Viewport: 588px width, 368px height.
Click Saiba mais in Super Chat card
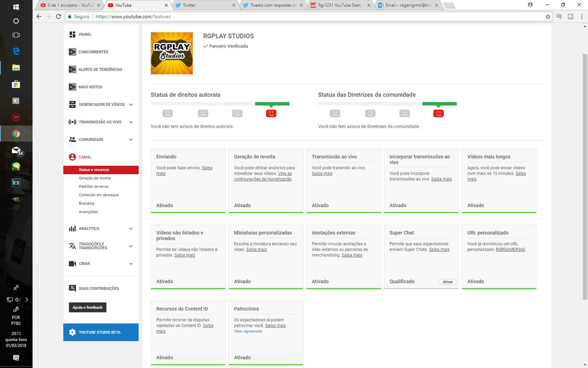pos(439,249)
